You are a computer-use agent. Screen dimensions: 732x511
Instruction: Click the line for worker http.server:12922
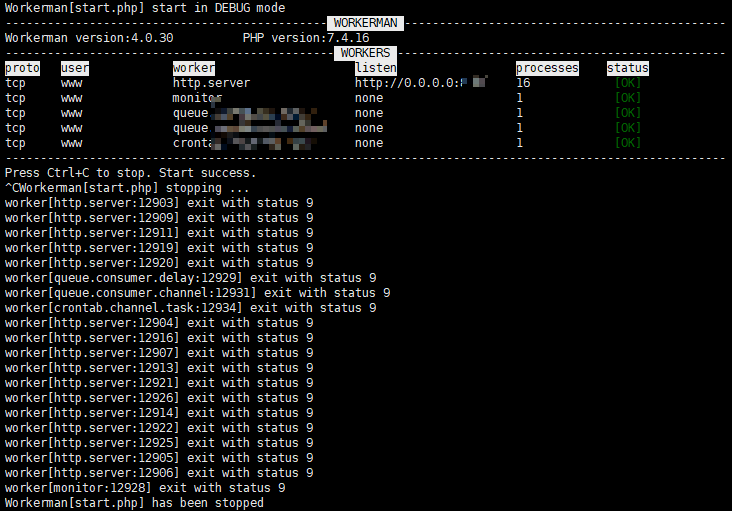click(x=159, y=428)
